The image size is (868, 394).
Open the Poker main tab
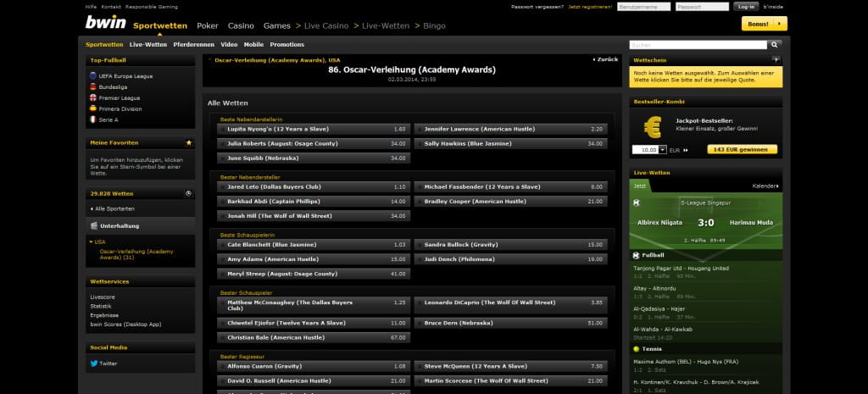pyautogui.click(x=208, y=26)
